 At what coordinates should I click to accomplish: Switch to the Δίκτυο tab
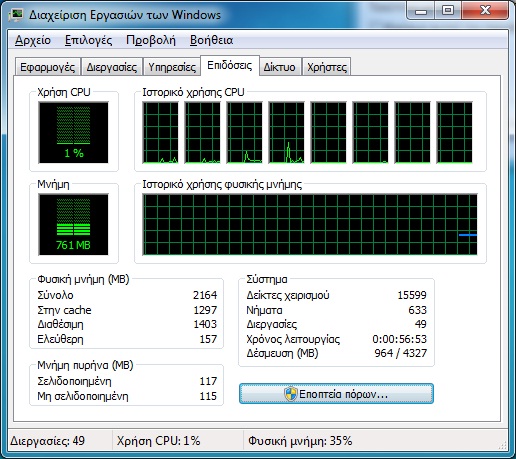[x=280, y=67]
